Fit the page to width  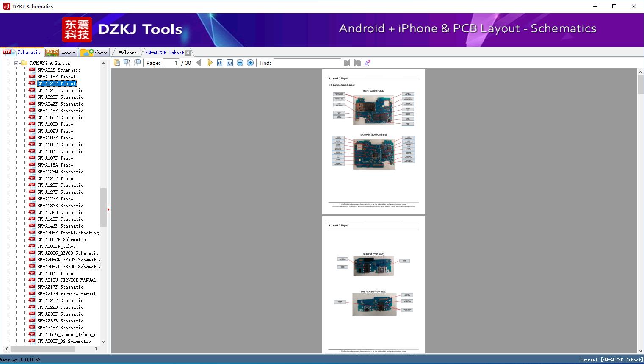(x=220, y=63)
